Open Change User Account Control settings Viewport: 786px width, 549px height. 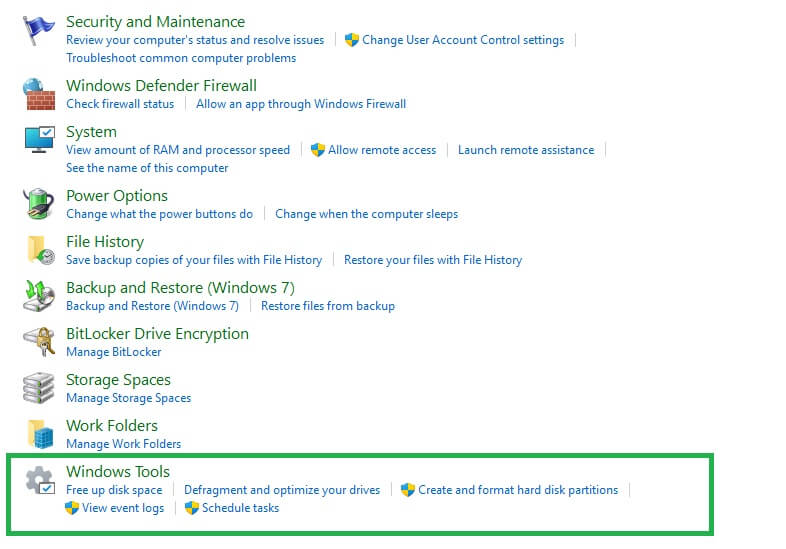pos(462,40)
